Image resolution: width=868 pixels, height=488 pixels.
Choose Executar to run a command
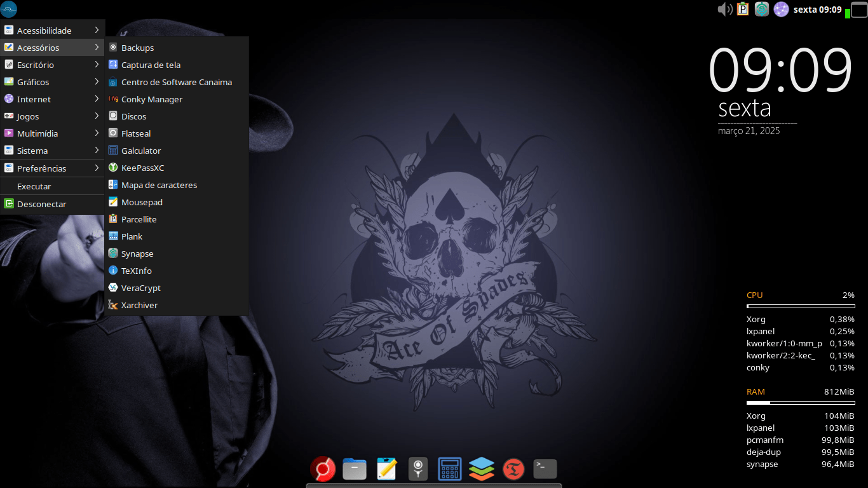[x=52, y=186]
